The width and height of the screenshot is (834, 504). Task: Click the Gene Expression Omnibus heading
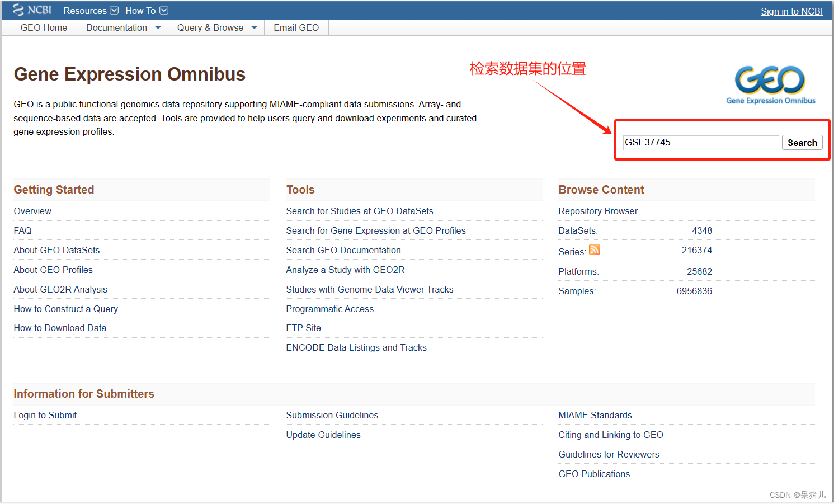point(130,74)
